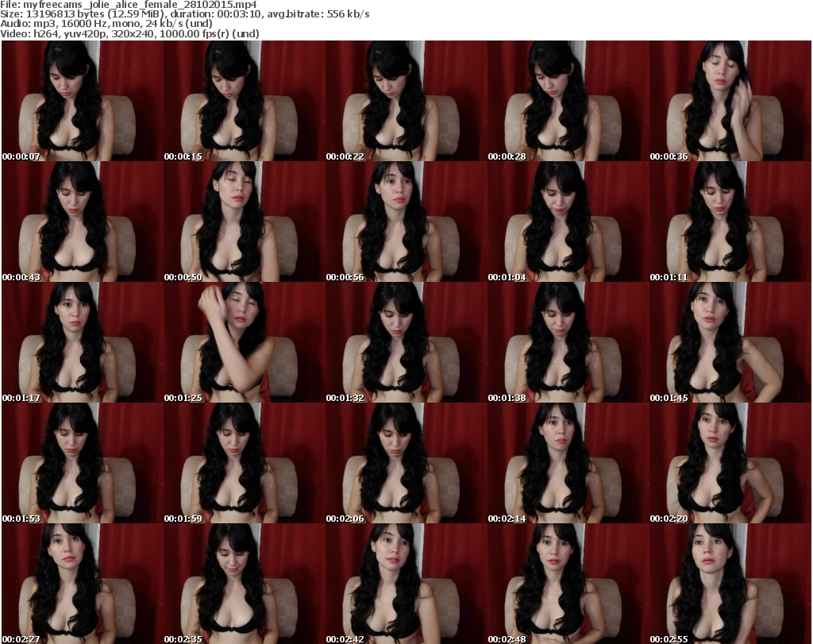Viewport: 813px width, 644px height.
Task: Select the frame marked 00:02:48
Action: coord(568,584)
